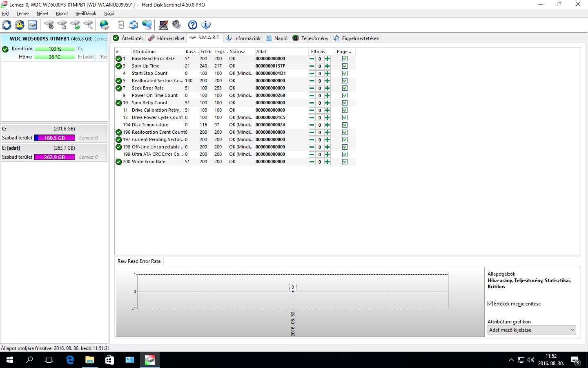Image resolution: width=588 pixels, height=368 pixels.
Task: Switch to the Napló tab
Action: pyautogui.click(x=277, y=38)
